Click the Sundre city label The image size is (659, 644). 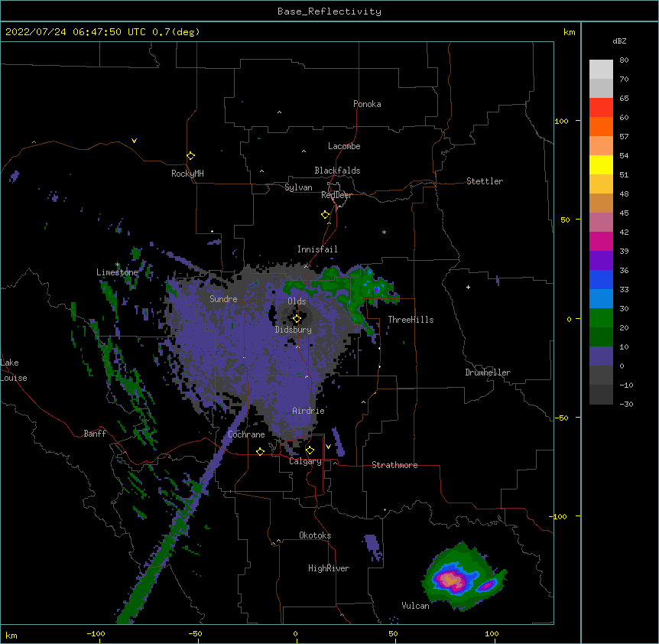[223, 299]
